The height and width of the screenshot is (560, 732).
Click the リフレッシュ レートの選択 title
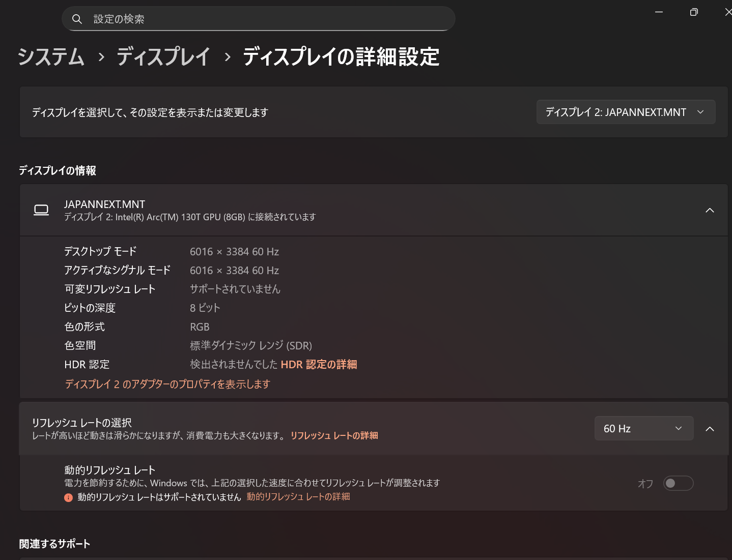click(x=82, y=423)
